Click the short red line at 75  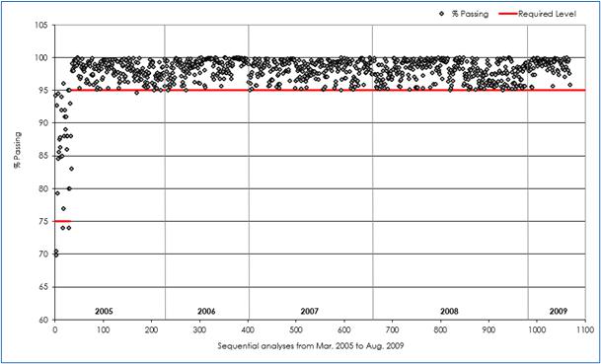(x=62, y=221)
